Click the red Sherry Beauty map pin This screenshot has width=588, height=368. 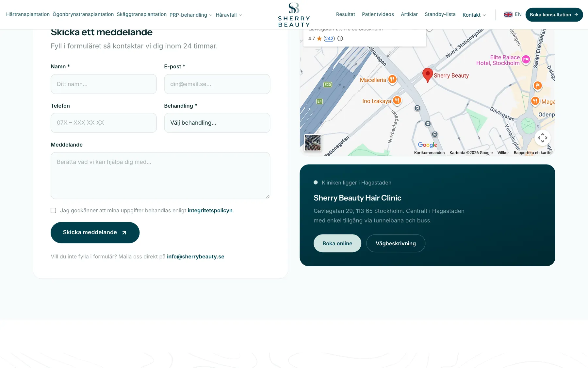coord(428,75)
